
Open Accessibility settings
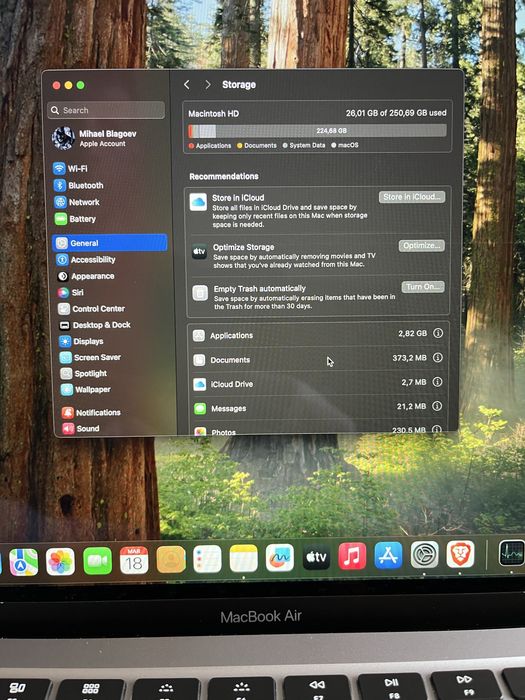(x=86, y=259)
